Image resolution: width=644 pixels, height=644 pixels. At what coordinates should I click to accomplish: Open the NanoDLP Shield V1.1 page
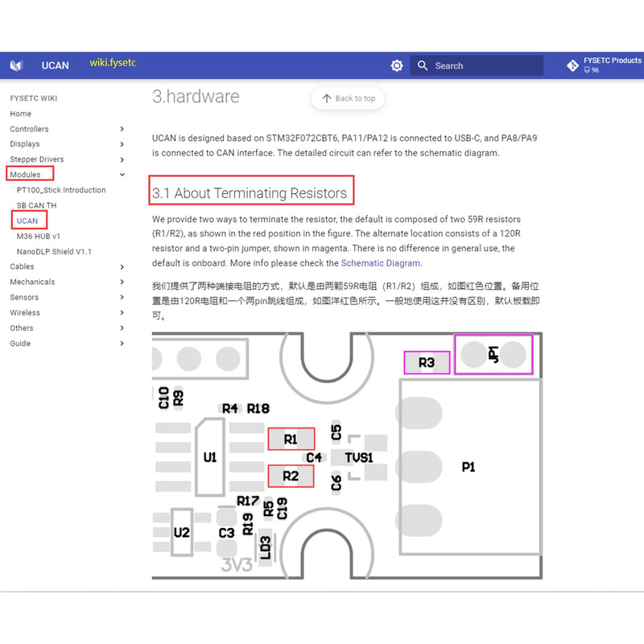(x=54, y=251)
